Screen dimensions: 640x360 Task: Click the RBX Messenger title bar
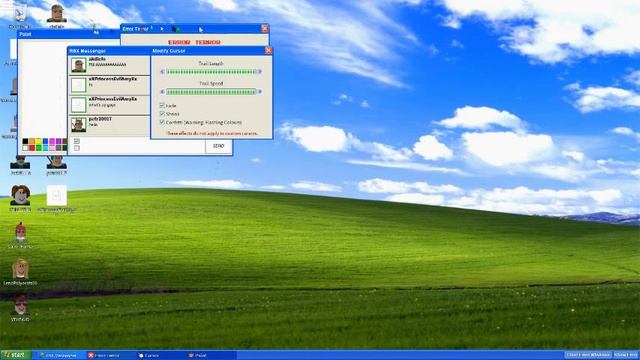coord(109,51)
